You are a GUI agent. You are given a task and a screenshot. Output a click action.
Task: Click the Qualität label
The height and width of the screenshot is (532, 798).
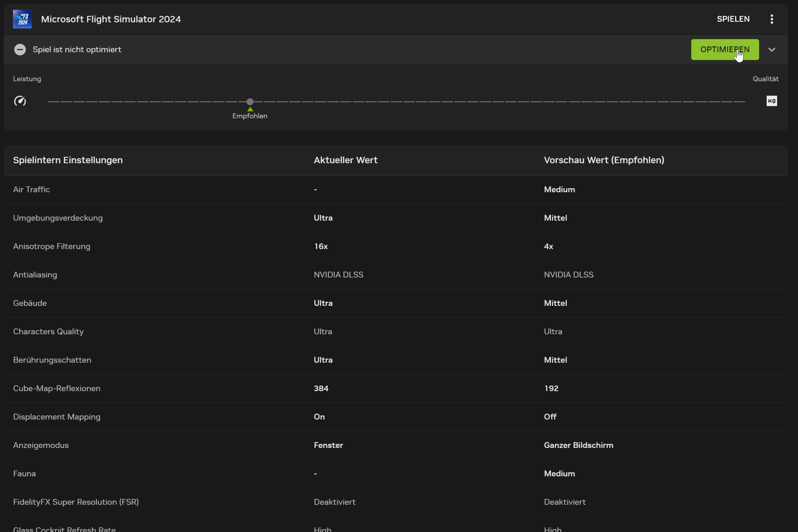coord(765,79)
